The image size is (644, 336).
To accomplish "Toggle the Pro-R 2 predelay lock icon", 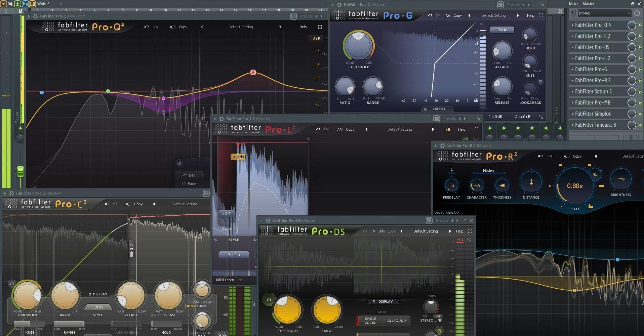I will (451, 170).
